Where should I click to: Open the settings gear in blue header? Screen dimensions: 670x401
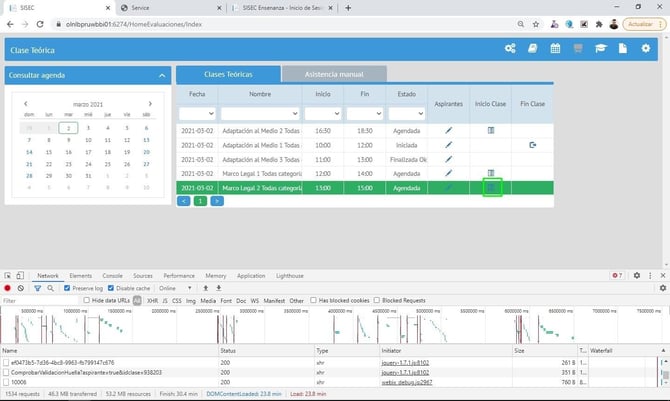[645, 49]
